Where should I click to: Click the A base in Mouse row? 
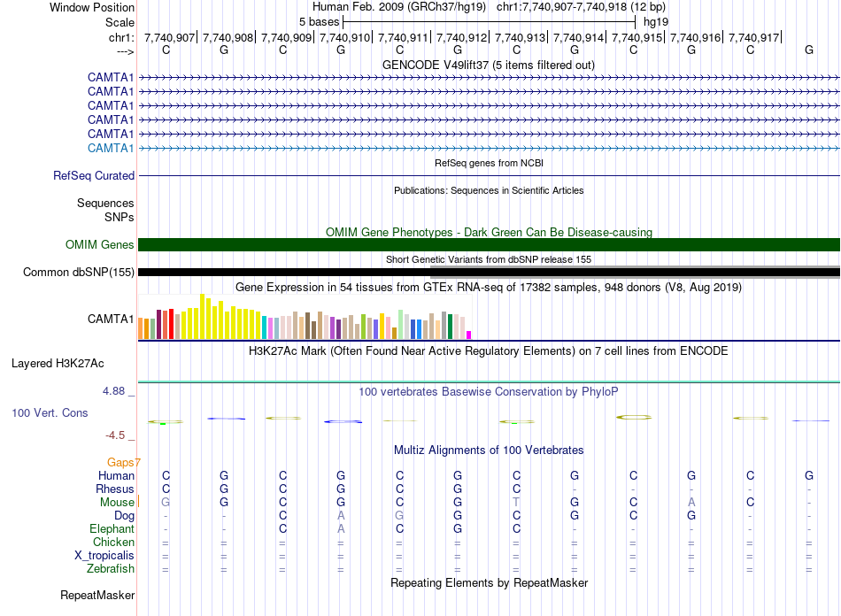[691, 503]
